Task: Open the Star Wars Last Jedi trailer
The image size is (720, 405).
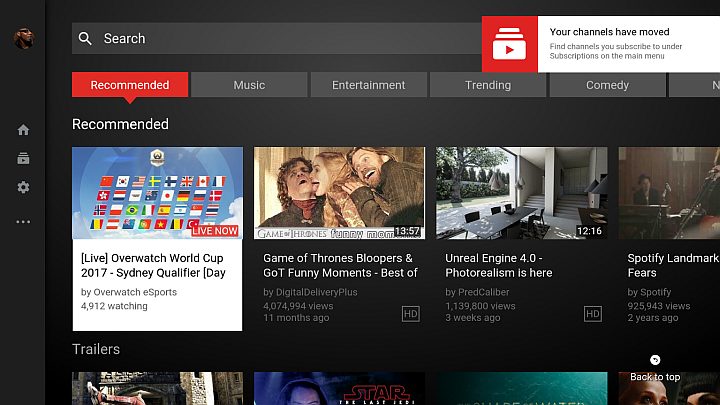Action: (339, 389)
